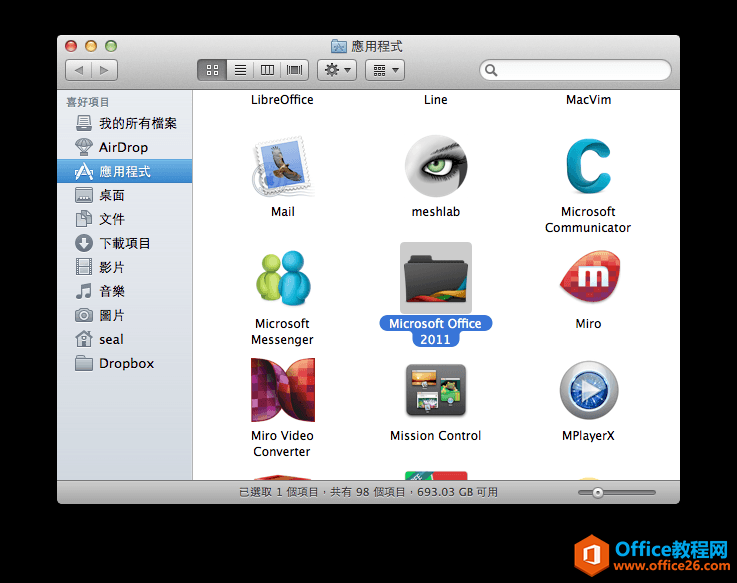Switch to column view mode
Viewport: 737px width, 583px height.
pos(267,70)
